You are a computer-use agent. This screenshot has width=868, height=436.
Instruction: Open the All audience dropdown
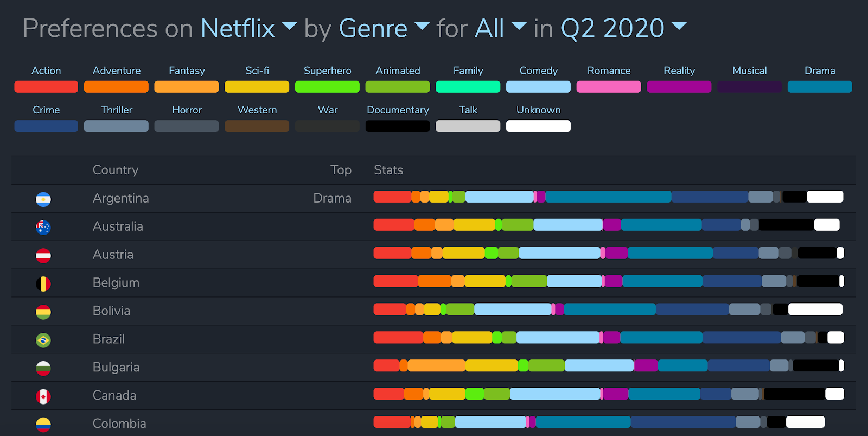pos(501,28)
